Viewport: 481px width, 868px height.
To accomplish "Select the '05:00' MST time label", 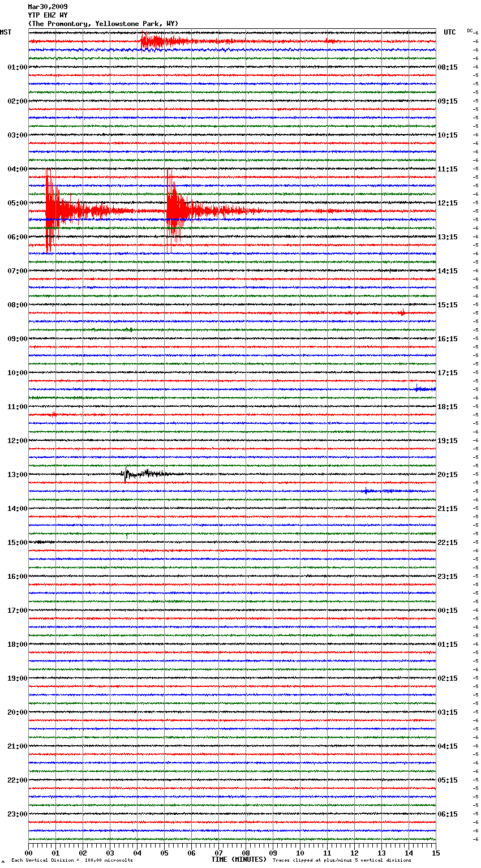I will pos(18,203).
